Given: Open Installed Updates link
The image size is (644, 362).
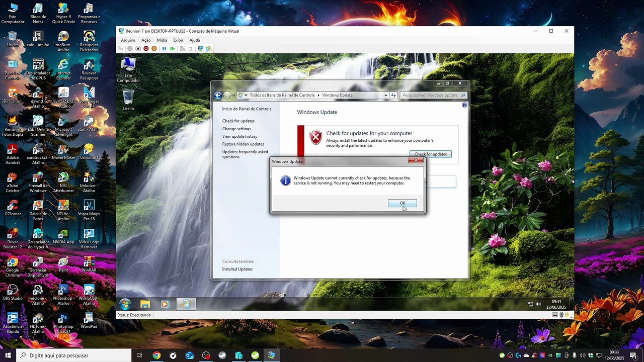Looking at the screenshot, I should tap(237, 269).
